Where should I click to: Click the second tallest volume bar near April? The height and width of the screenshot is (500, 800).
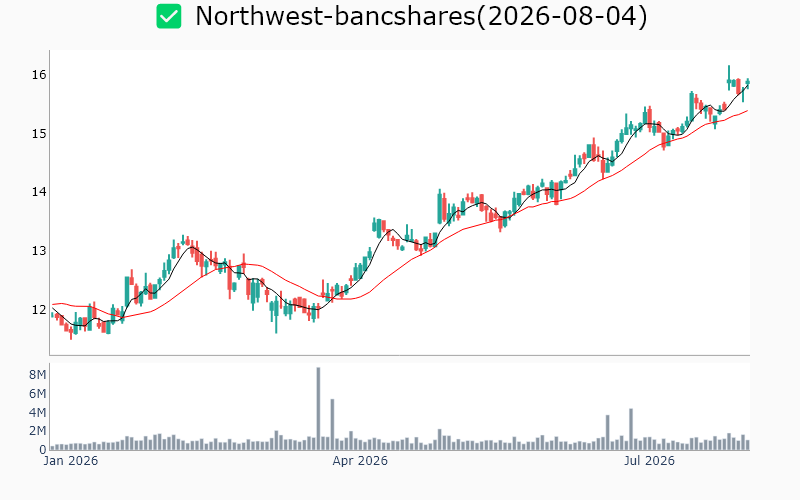[x=332, y=424]
